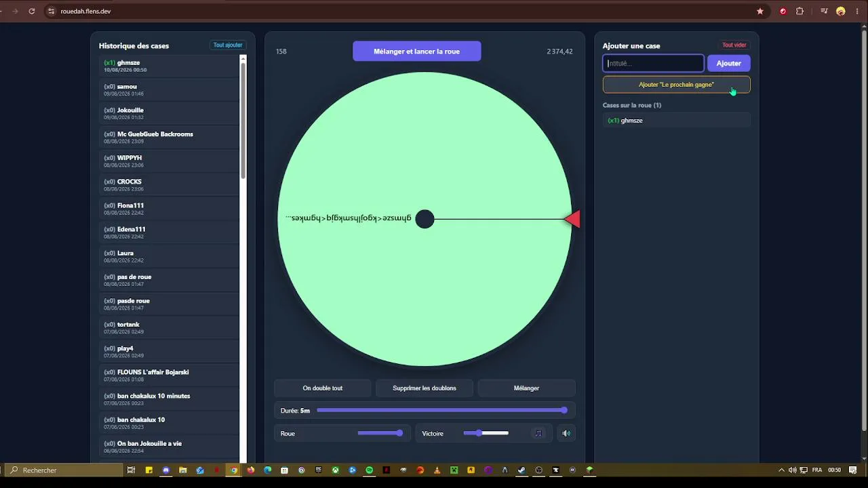Open VLC media player from taskbar
The image size is (868, 488).
437,470
